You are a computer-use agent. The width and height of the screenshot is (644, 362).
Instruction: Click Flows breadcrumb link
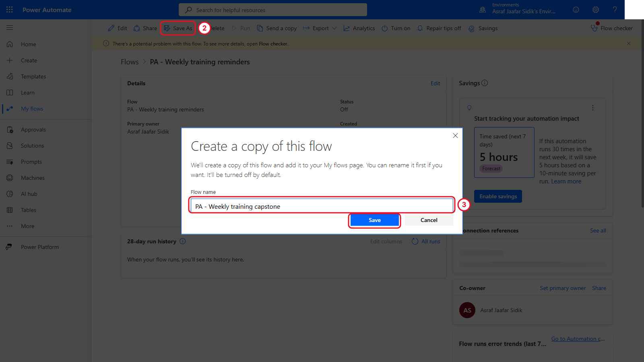pos(130,62)
